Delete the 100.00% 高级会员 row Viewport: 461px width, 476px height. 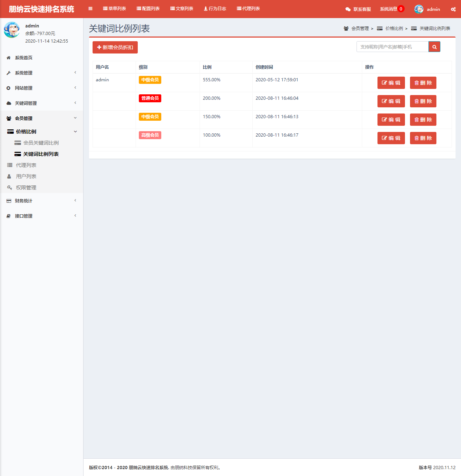click(423, 138)
